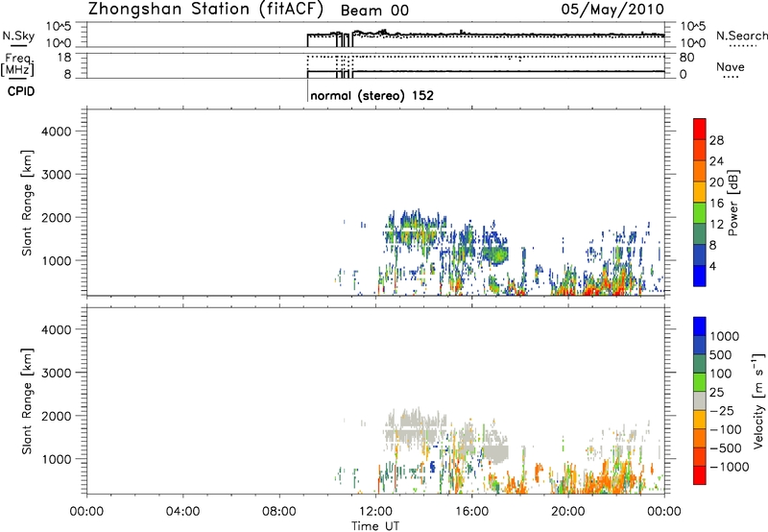
Task: Click the '28' power colorbar label
Action: click(x=716, y=140)
